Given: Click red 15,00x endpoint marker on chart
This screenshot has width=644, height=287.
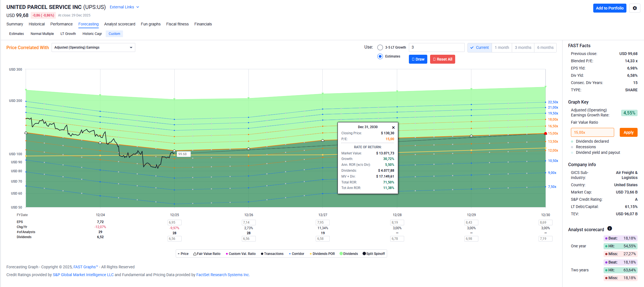Looking at the screenshot, I should pyautogui.click(x=546, y=133).
